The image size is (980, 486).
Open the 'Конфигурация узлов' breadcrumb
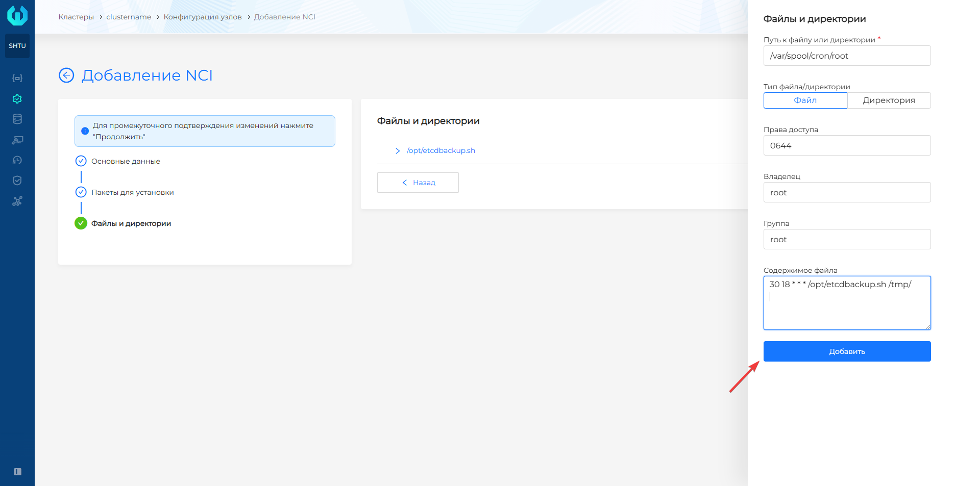coord(203,17)
